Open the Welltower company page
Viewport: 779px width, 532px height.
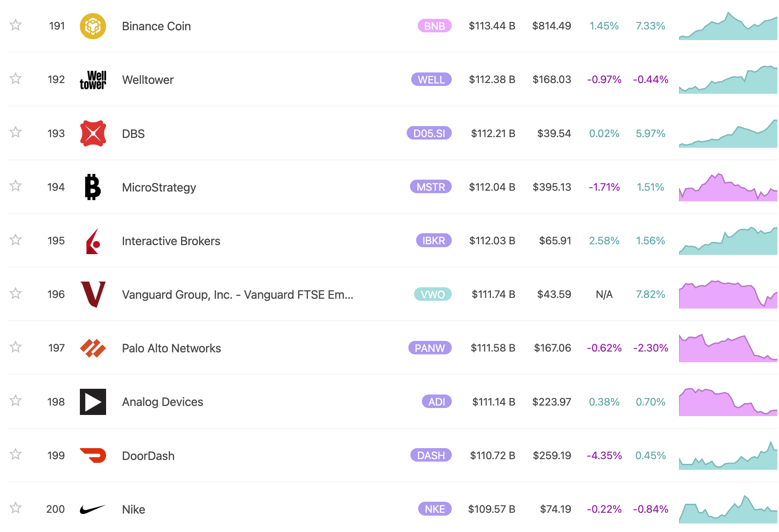148,80
